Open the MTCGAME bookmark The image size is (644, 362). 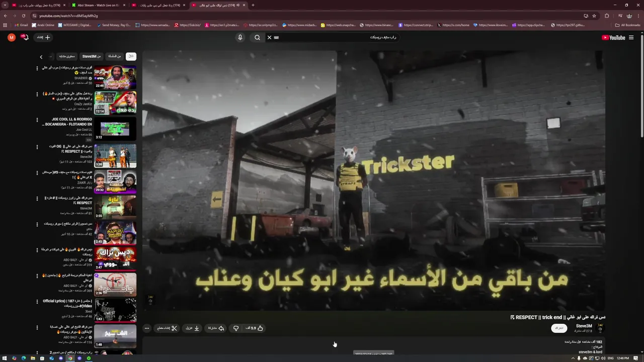(75, 25)
